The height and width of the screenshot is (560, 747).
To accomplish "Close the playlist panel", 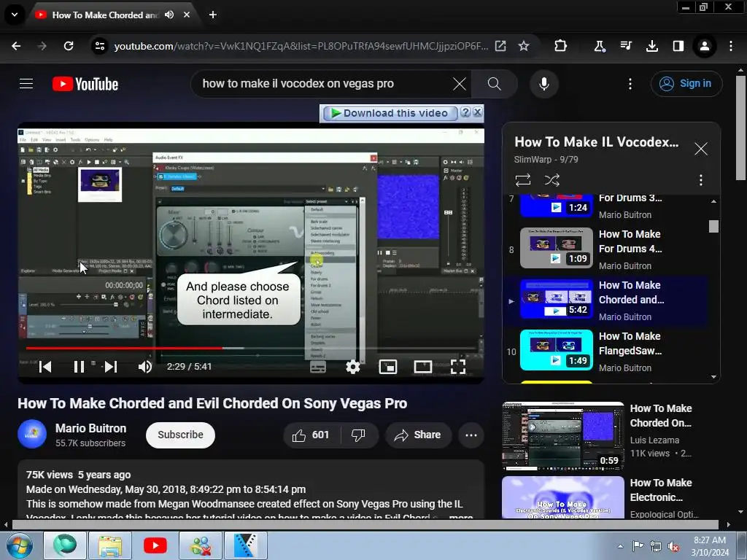I will (x=701, y=149).
